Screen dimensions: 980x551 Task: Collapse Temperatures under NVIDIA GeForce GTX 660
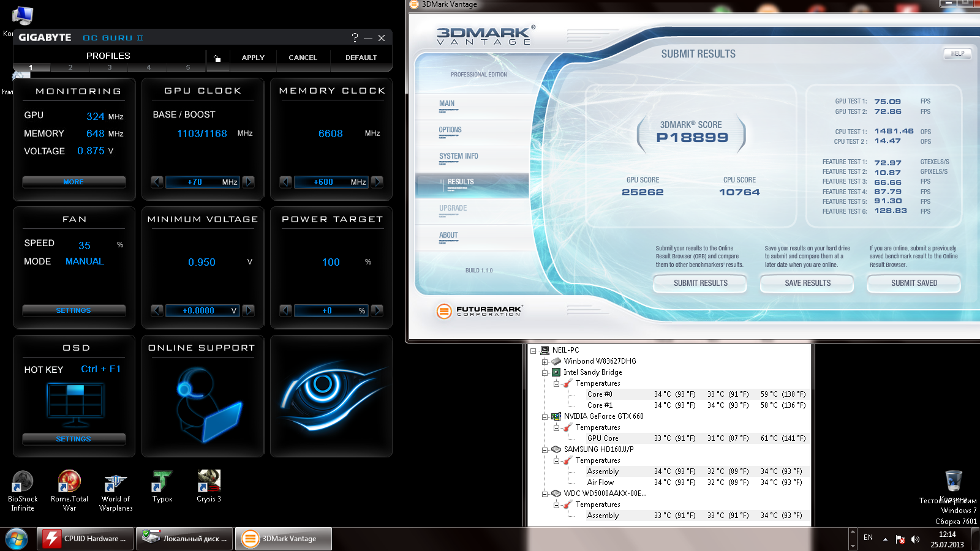pyautogui.click(x=556, y=428)
